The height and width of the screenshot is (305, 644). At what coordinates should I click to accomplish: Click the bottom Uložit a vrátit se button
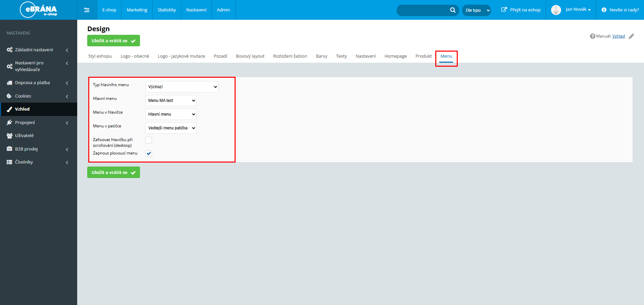click(x=113, y=173)
